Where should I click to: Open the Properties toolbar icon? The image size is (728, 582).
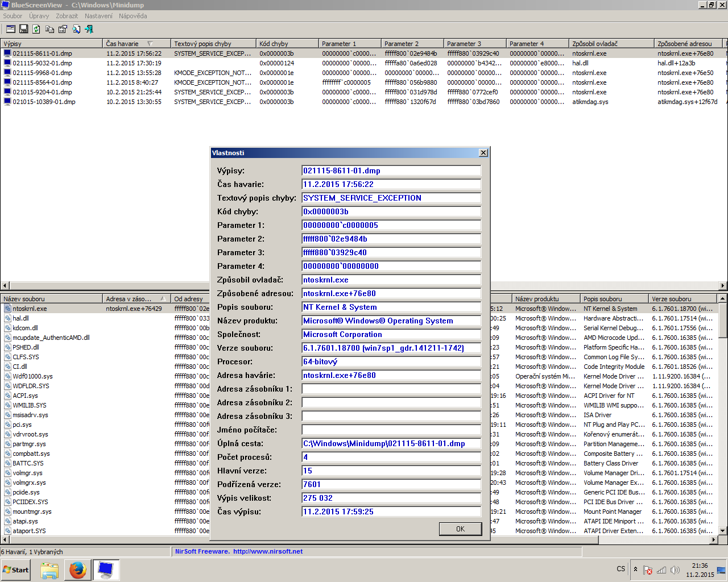click(x=63, y=29)
